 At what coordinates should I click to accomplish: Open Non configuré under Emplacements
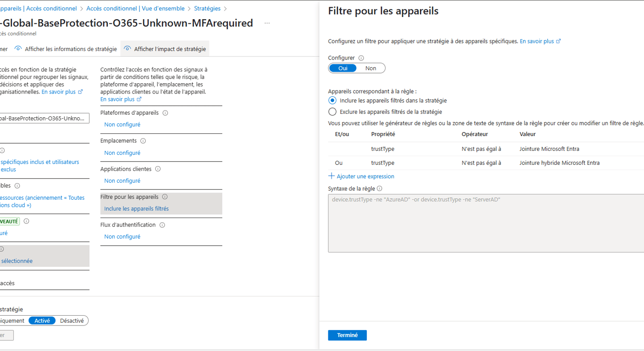122,153
